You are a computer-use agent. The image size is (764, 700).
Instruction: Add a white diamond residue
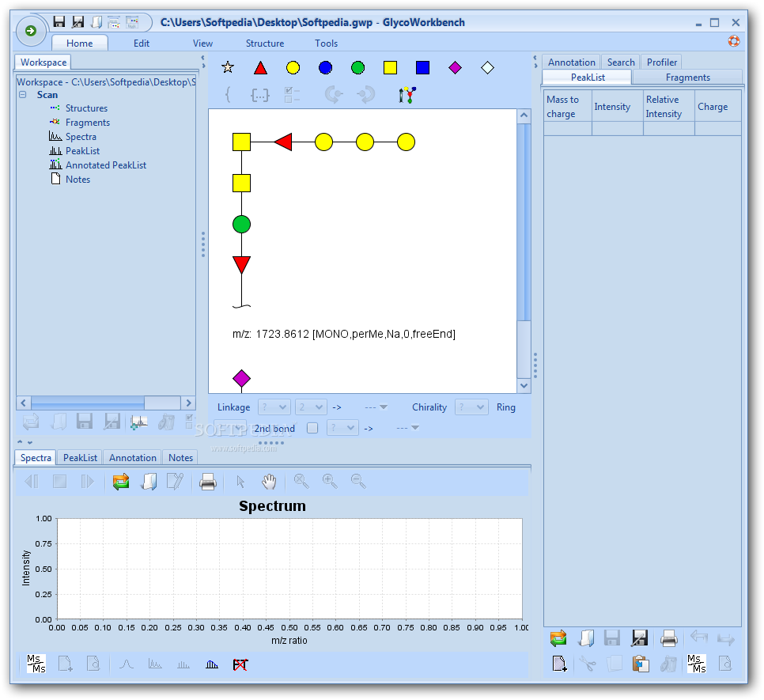[x=487, y=68]
